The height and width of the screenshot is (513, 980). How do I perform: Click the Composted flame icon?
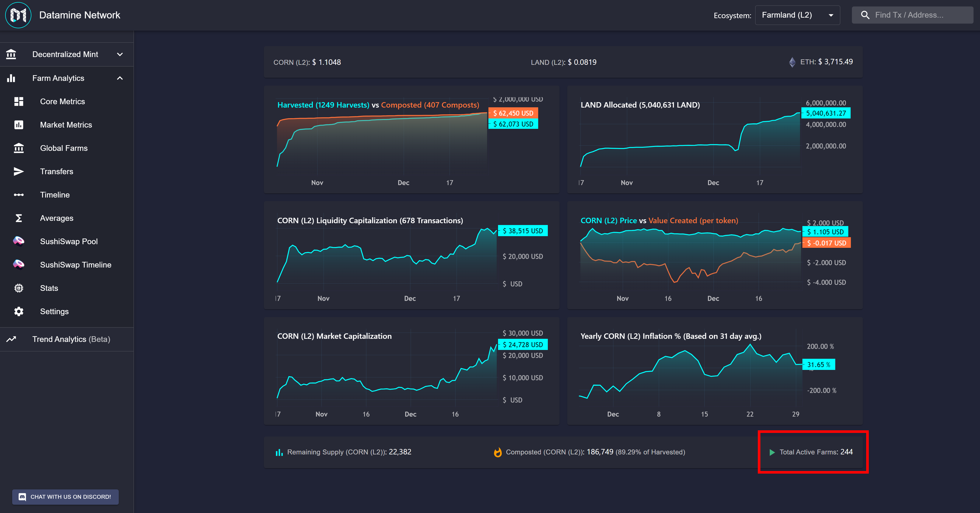pyautogui.click(x=498, y=452)
